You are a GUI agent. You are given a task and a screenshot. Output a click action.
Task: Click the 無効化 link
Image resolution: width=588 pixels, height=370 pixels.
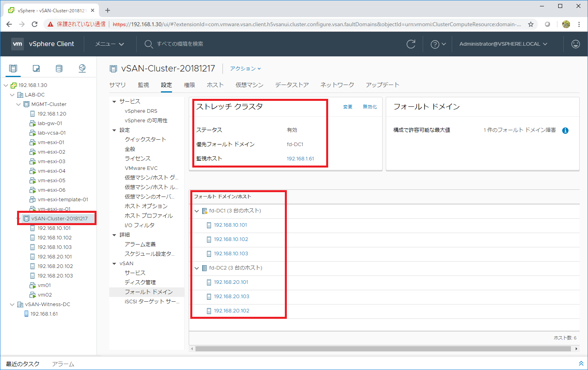click(370, 107)
